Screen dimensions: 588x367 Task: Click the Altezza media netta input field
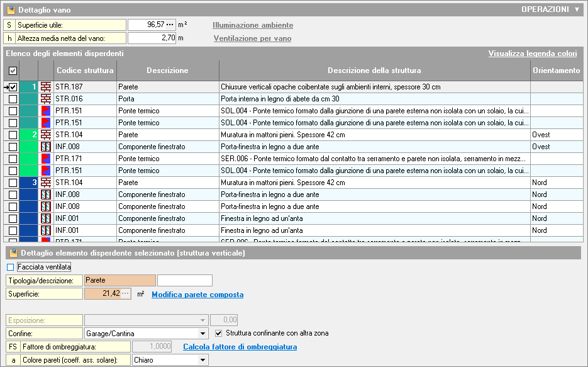[x=151, y=38]
